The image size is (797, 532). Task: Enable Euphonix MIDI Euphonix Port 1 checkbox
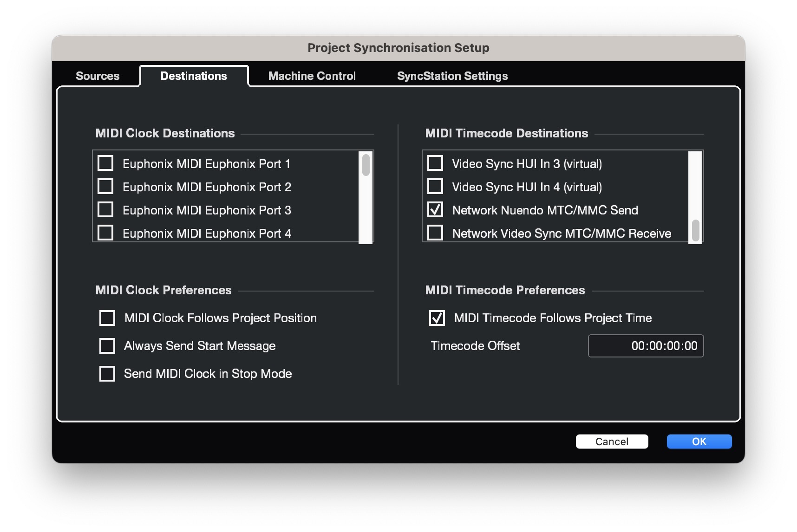coord(105,163)
